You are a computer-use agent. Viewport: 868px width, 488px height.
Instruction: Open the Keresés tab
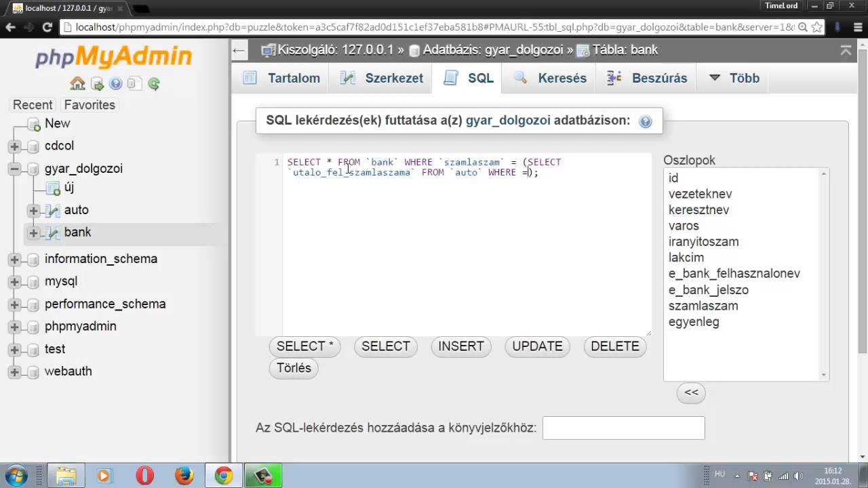click(549, 78)
